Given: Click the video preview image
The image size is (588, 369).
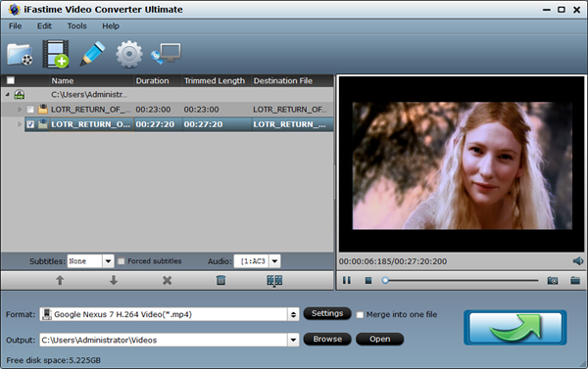Looking at the screenshot, I should coord(462,165).
